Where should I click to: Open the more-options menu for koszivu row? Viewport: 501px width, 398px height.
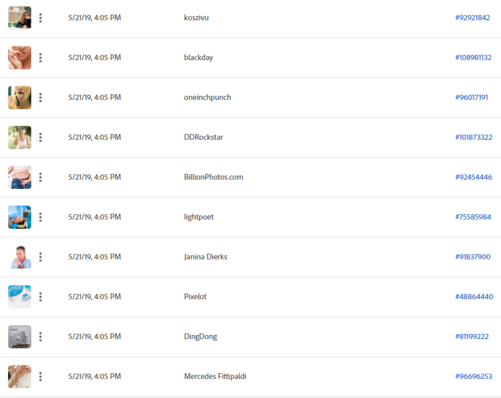pyautogui.click(x=40, y=18)
